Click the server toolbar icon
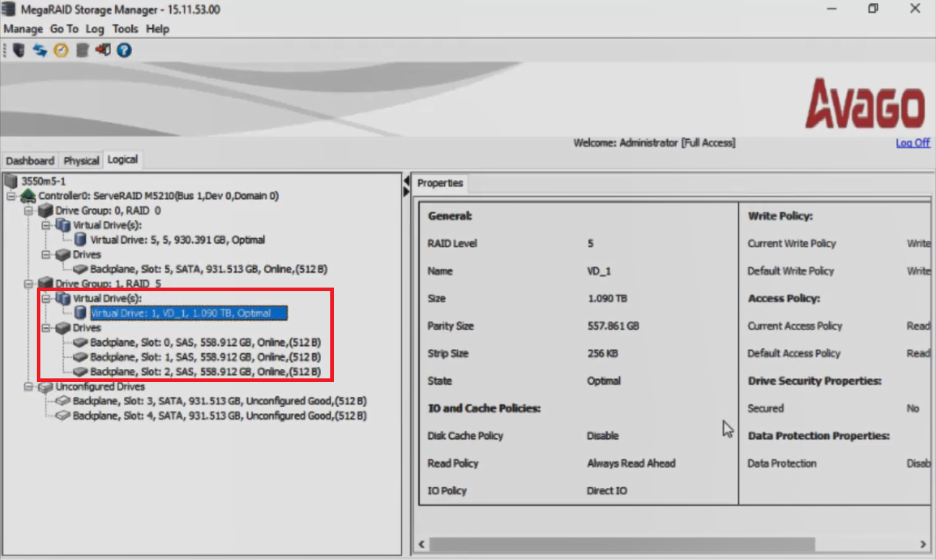This screenshot has width=936, height=560. 19,50
